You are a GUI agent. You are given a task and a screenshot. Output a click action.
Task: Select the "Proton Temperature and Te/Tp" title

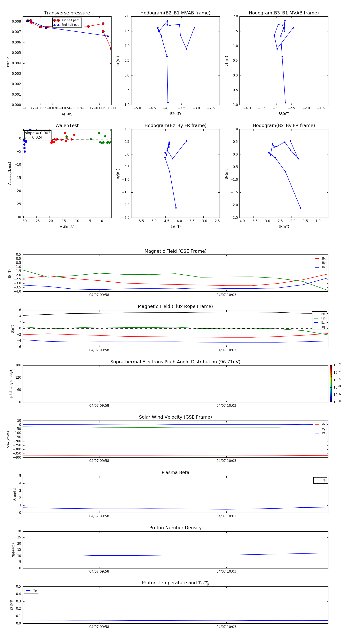tap(175, 583)
